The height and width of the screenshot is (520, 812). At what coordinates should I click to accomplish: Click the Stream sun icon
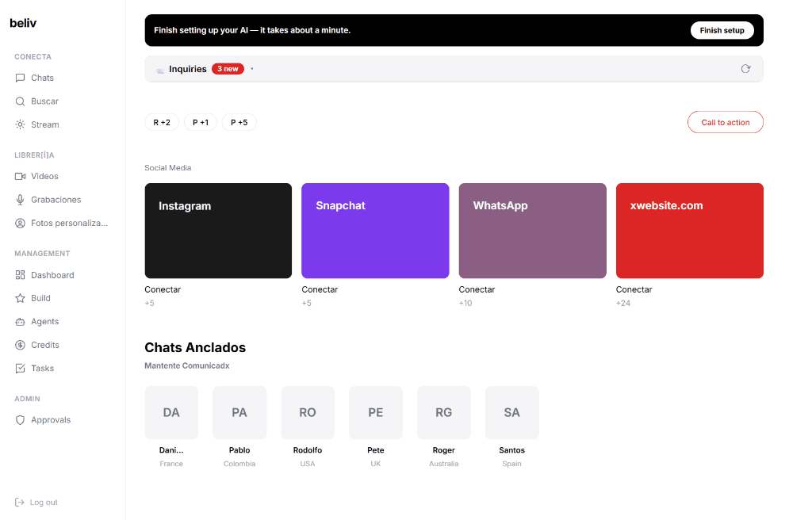pyautogui.click(x=20, y=124)
